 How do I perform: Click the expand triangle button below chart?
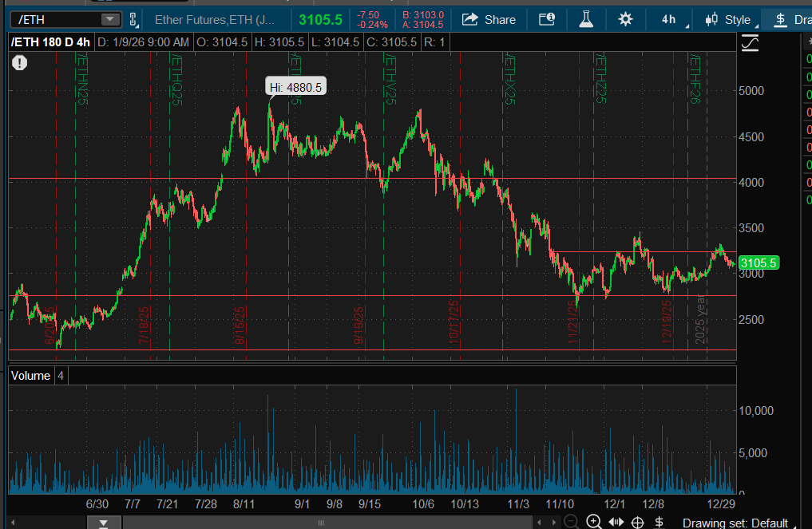click(x=104, y=523)
